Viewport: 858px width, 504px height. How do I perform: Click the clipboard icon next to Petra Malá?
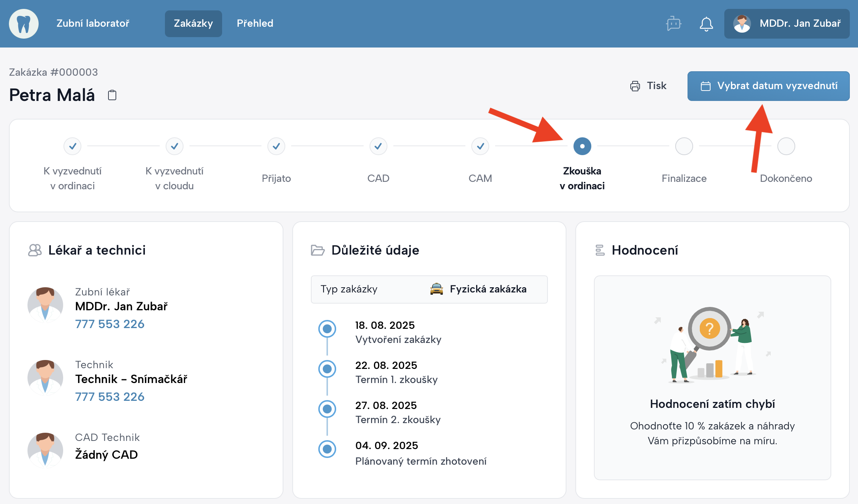point(112,95)
